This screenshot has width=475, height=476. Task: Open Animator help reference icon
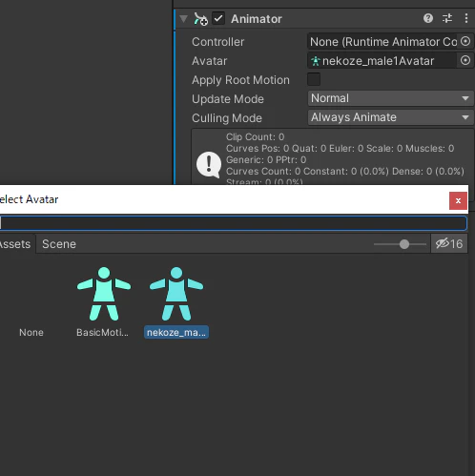pyautogui.click(x=428, y=18)
